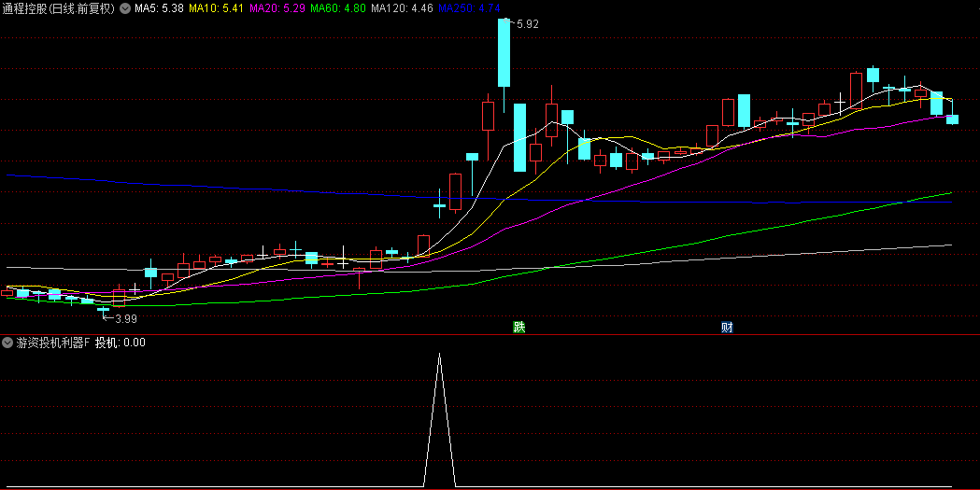Screen dimensions: 980x490
Task: Select the last cyan candle at far right
Action: (952, 119)
